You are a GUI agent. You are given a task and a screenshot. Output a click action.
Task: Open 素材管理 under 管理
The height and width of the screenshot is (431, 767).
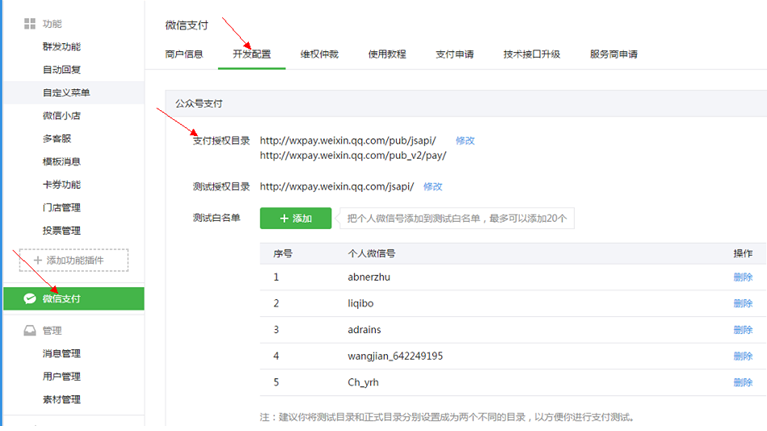coord(62,399)
